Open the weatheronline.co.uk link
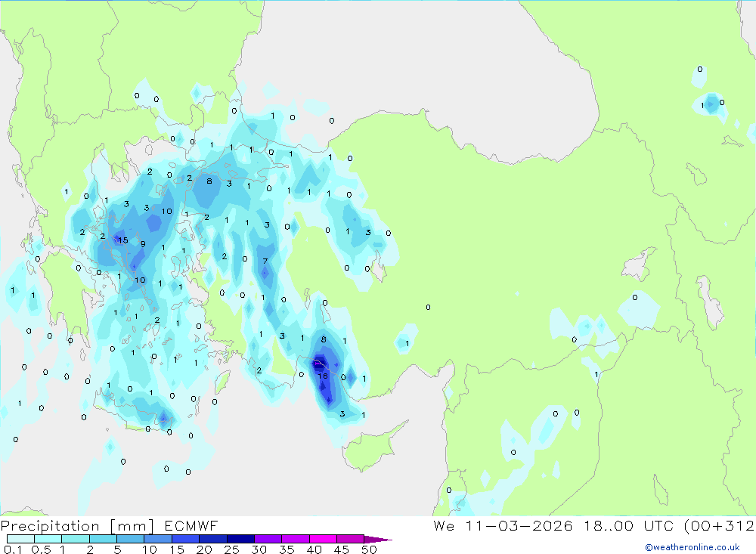 692,547
